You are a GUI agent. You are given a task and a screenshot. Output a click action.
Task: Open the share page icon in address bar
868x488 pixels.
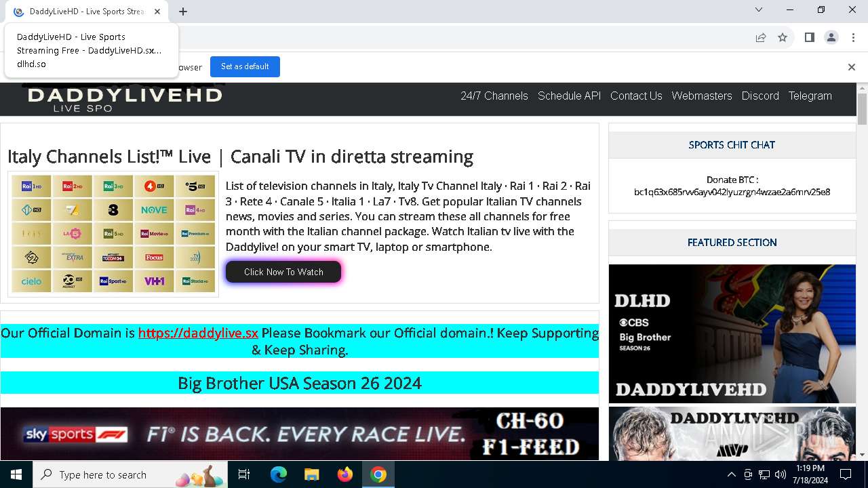point(761,37)
